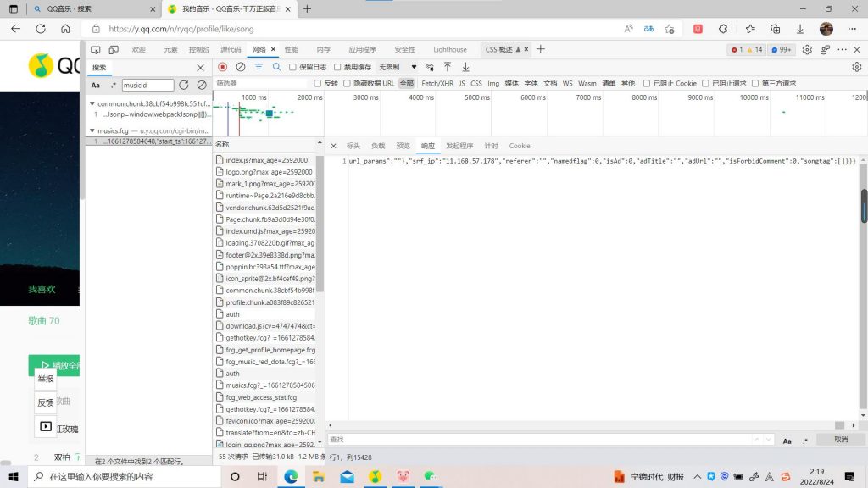Check third-party requests checkbox
Screen dimensions: 868x488
click(x=755, y=84)
